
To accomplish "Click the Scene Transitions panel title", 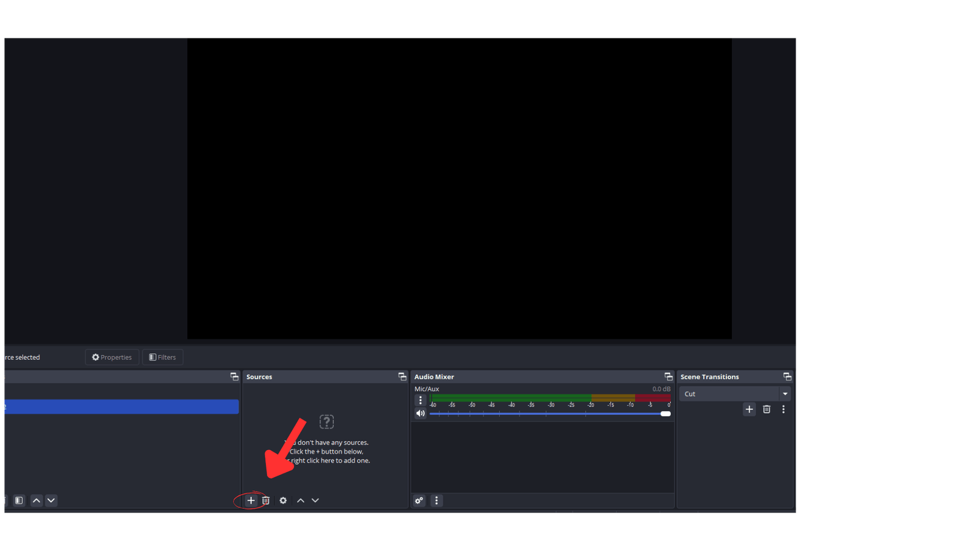I will tap(709, 377).
